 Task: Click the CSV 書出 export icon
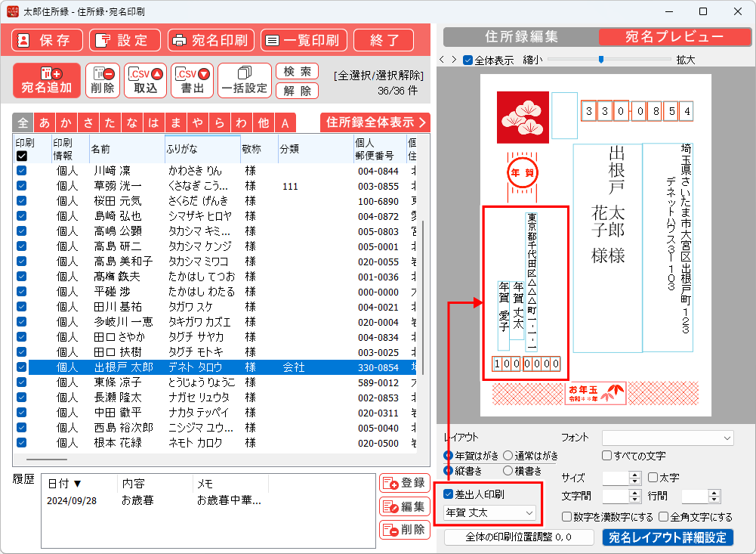193,80
